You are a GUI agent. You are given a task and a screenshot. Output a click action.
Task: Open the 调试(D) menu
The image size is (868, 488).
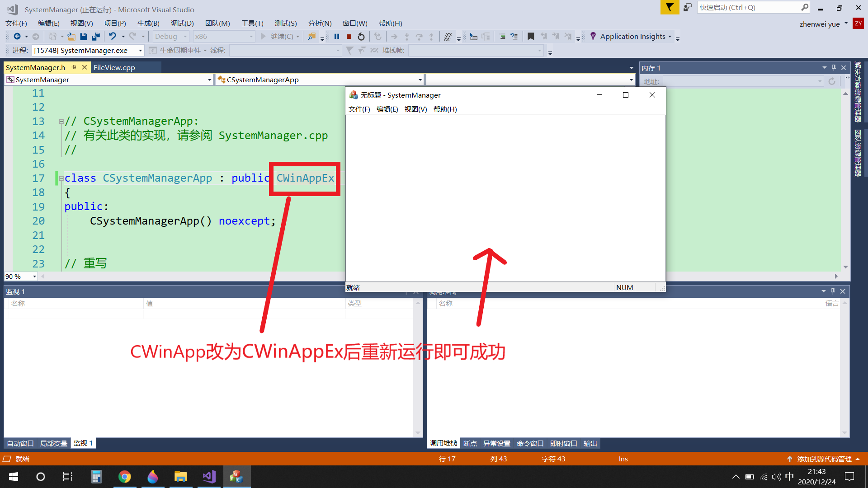coord(182,23)
